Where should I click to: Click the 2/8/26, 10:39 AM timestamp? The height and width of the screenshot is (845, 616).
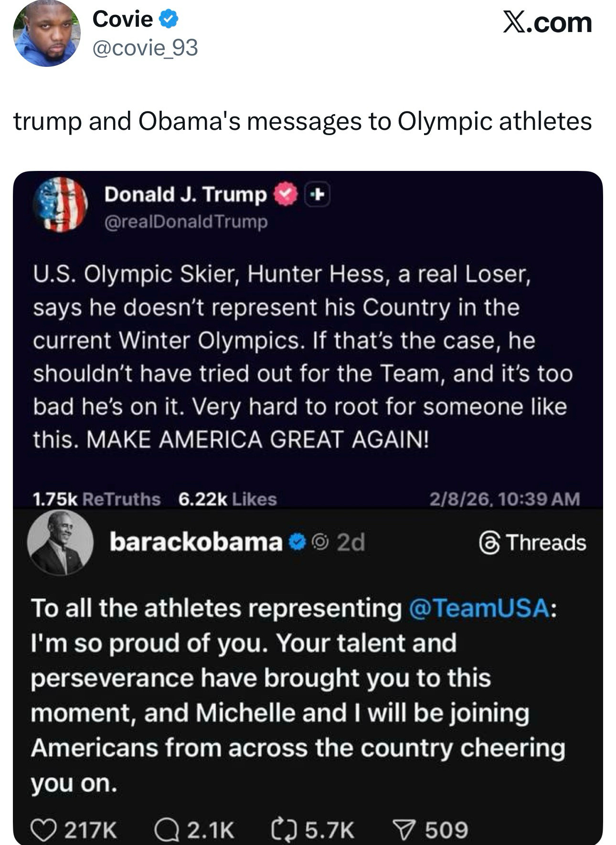pyautogui.click(x=504, y=499)
